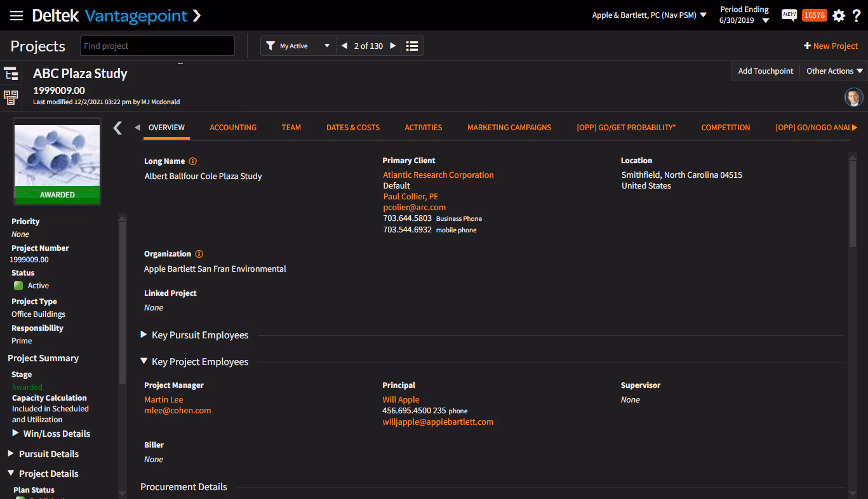Click the mlee@cohen.com email link
The width and height of the screenshot is (868, 499).
tap(178, 410)
